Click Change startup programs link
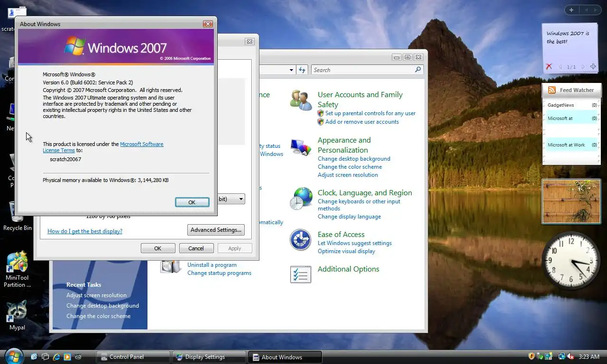The width and height of the screenshot is (607, 364). coord(219,273)
